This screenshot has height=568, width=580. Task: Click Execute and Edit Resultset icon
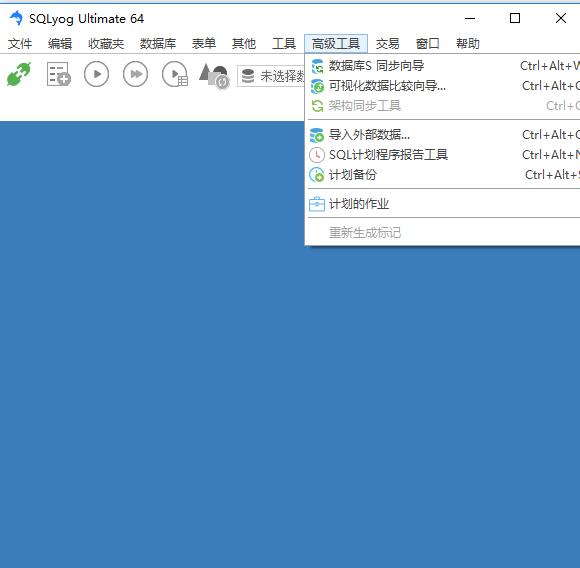click(175, 74)
